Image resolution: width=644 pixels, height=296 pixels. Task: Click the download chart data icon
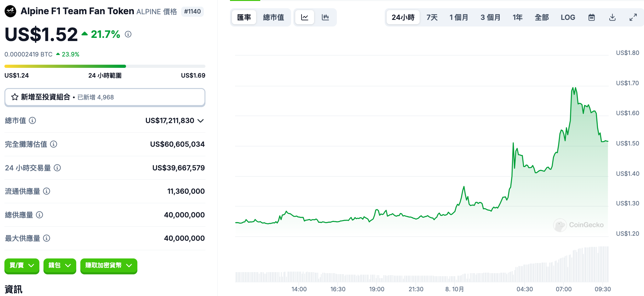612,17
